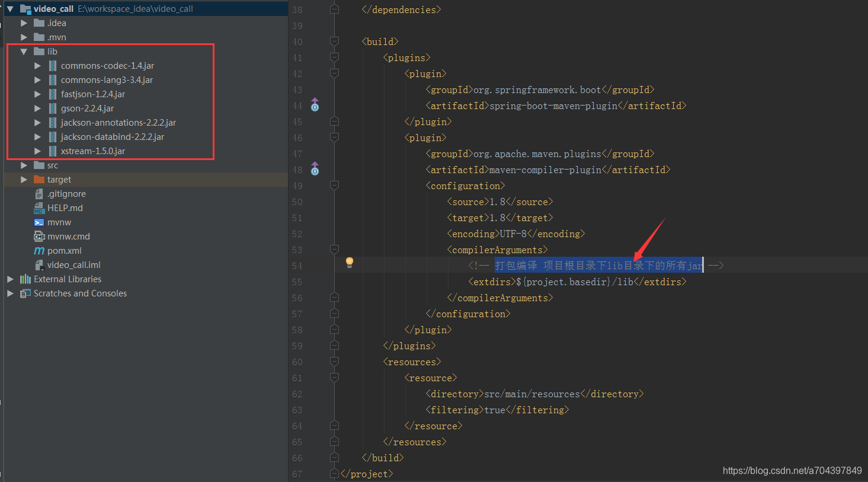Click the commons-lang3-3.4.jar archive icon
The width and height of the screenshot is (868, 482).
tap(53, 80)
